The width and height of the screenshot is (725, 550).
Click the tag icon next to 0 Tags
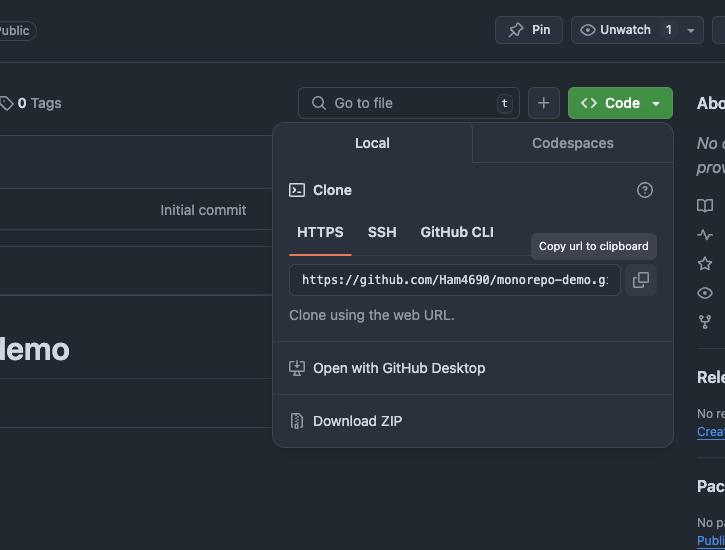pos(6,103)
